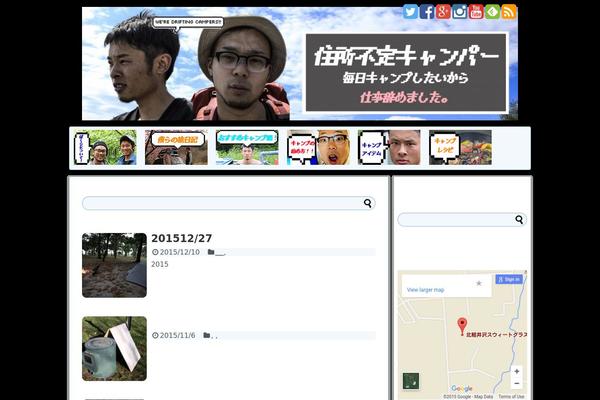Click the View larger map link
This screenshot has height=400, width=600.
click(x=425, y=290)
